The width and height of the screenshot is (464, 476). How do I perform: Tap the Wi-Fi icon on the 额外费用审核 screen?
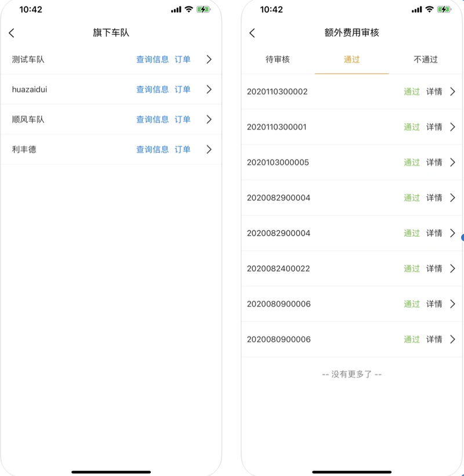click(429, 9)
